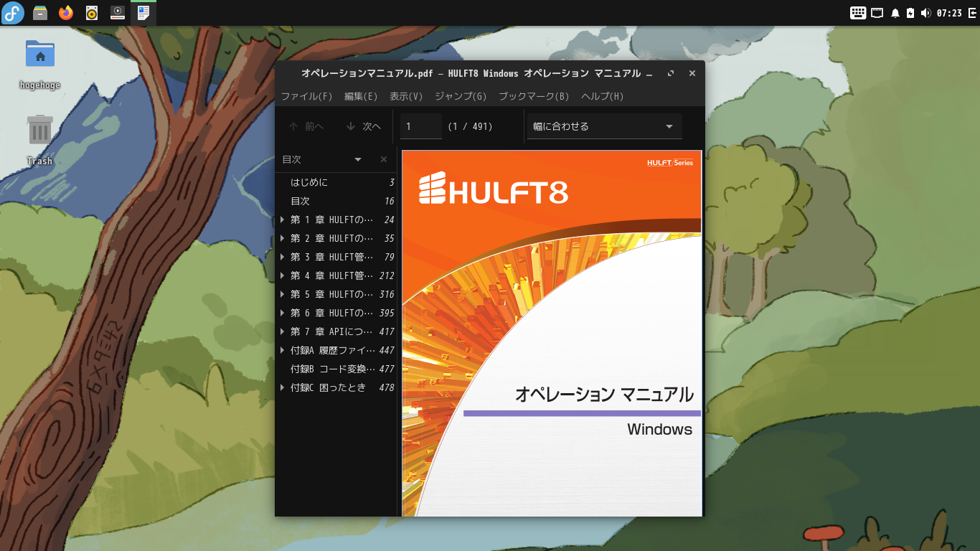Open the ファイル(F) menu
The height and width of the screenshot is (551, 980).
307,96
